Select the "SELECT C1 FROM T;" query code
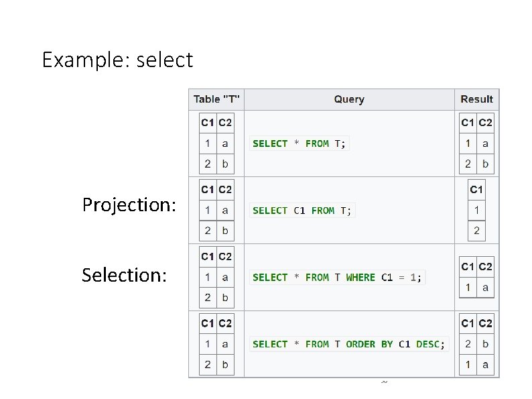 [x=302, y=211]
